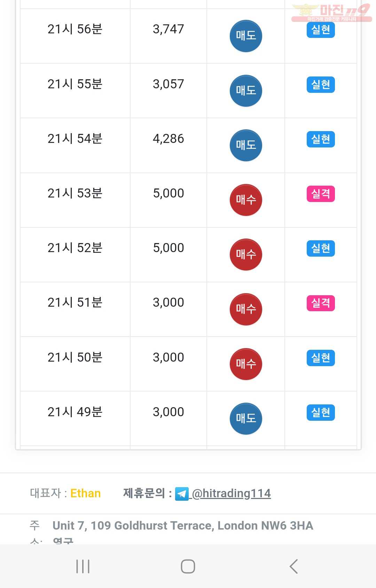Tap the blue 매도 circle for 21시 56분
376x588 pixels.
[246, 36]
